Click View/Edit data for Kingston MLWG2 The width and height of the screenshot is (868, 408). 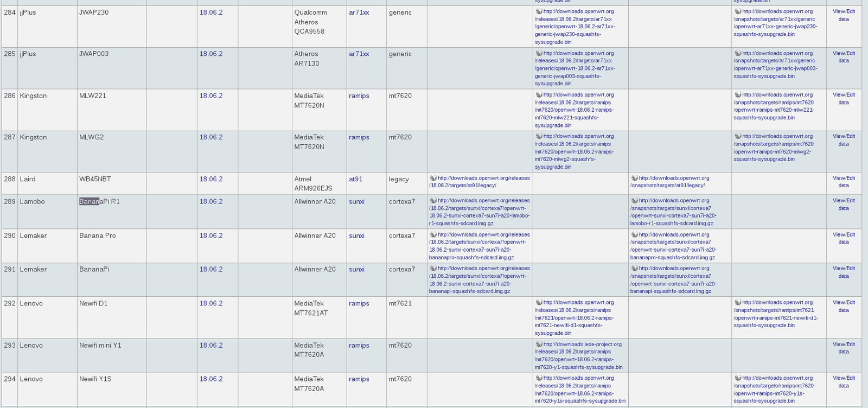[844, 140]
